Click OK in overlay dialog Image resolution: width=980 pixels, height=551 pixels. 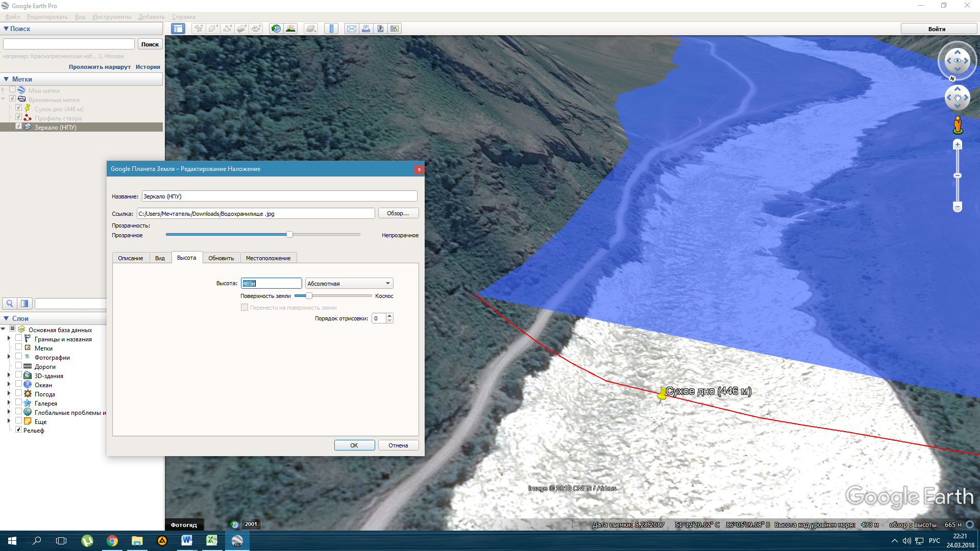coord(354,445)
